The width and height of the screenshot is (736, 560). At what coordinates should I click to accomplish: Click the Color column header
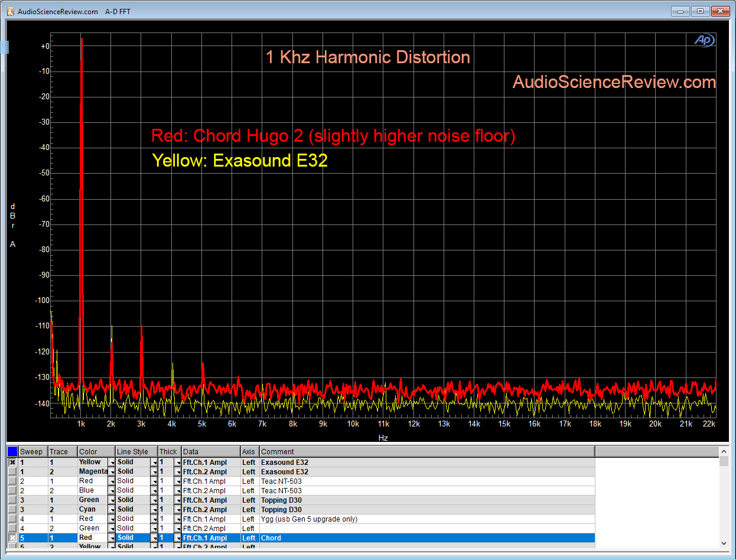click(96, 452)
